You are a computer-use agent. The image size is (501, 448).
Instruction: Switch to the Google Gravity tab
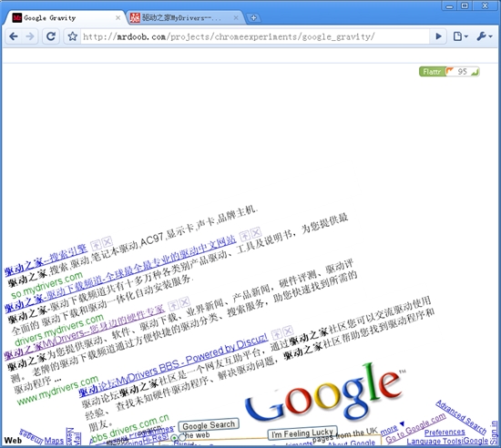63,18
